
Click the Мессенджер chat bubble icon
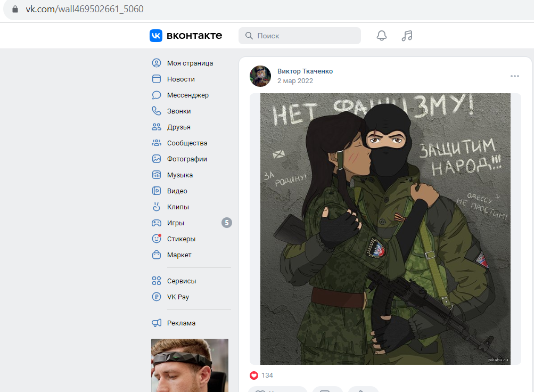coord(157,95)
